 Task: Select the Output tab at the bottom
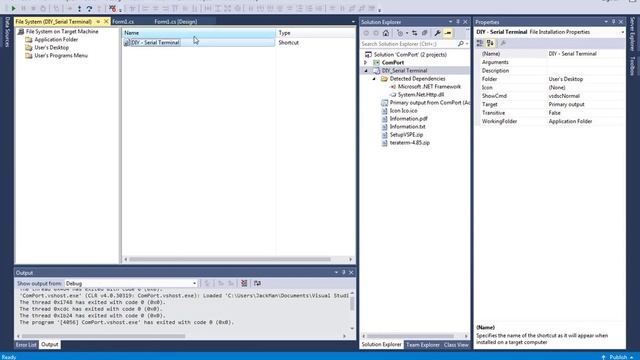pos(50,345)
